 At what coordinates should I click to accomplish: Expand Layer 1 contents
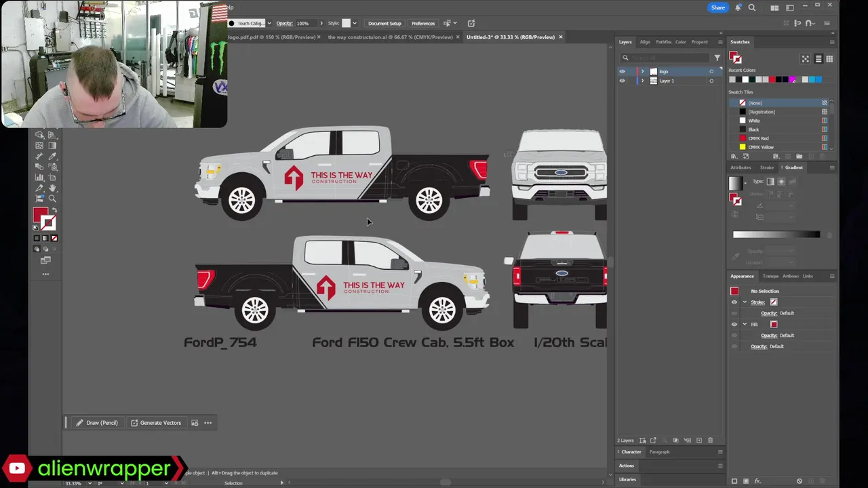point(642,81)
